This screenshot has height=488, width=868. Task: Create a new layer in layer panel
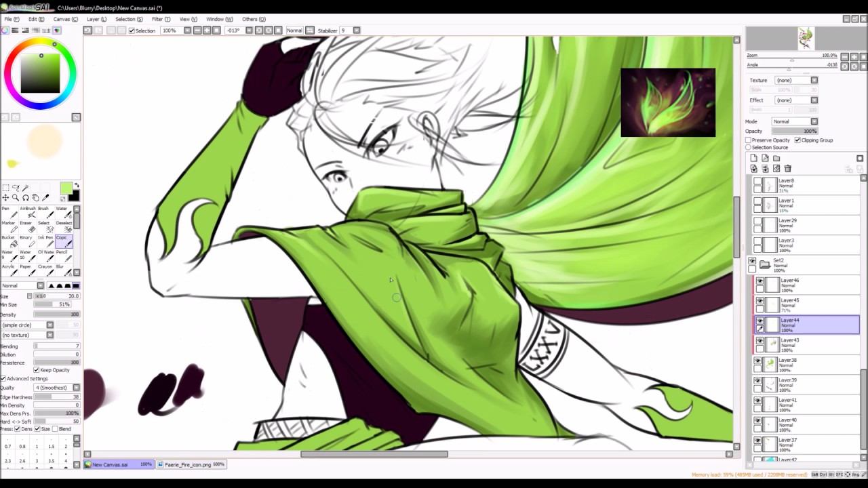tap(754, 158)
